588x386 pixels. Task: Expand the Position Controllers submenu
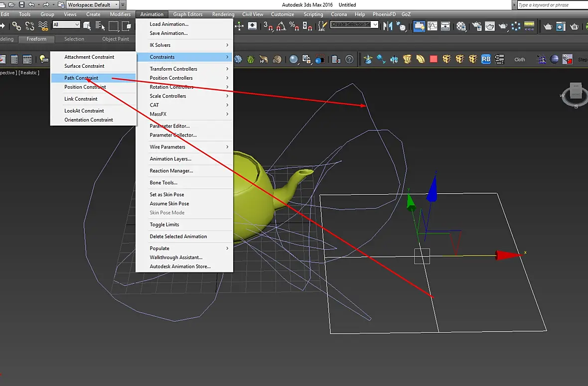pyautogui.click(x=184, y=78)
